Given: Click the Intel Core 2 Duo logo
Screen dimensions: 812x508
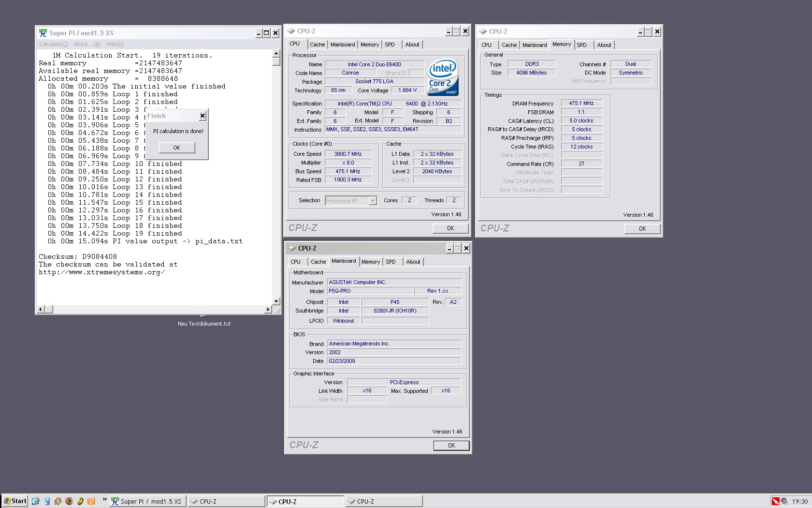Looking at the screenshot, I should coord(443,77).
